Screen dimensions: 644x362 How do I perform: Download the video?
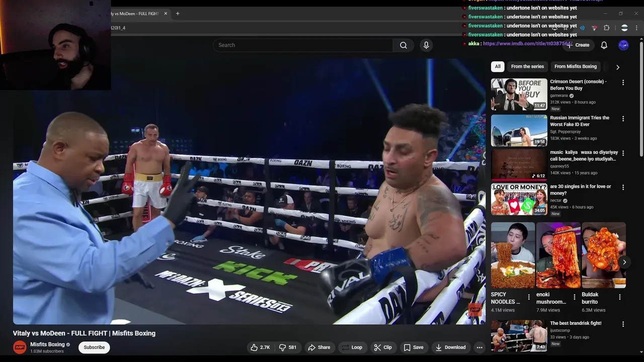pyautogui.click(x=450, y=347)
